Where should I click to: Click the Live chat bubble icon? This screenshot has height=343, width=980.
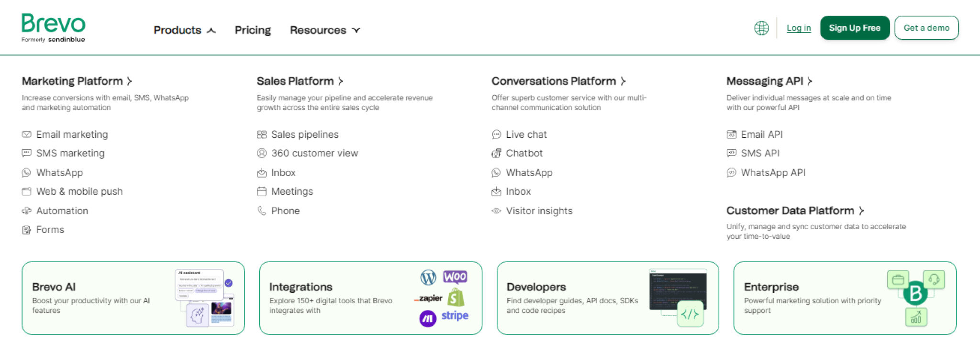[x=496, y=134]
